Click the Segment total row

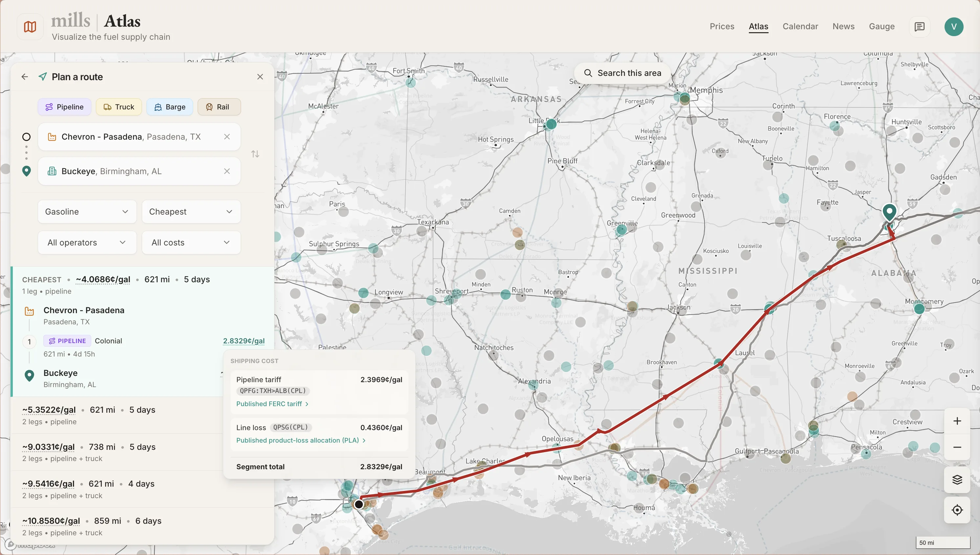pyautogui.click(x=319, y=467)
